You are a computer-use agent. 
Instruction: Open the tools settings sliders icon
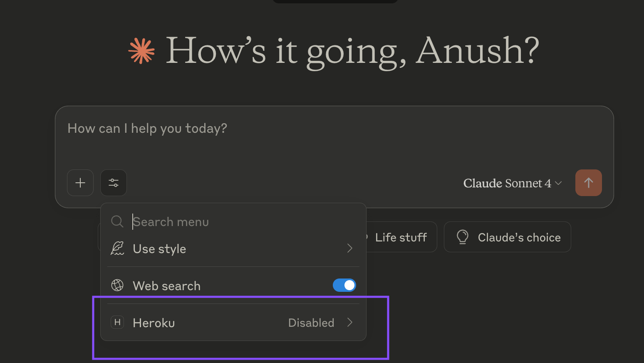(x=113, y=182)
